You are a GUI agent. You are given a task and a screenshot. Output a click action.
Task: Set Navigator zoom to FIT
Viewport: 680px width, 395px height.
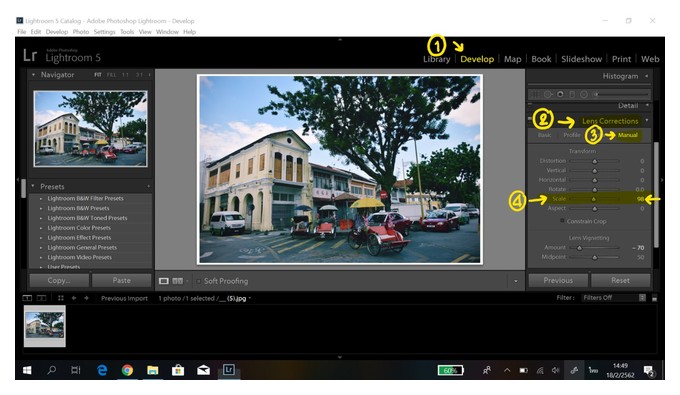point(98,75)
